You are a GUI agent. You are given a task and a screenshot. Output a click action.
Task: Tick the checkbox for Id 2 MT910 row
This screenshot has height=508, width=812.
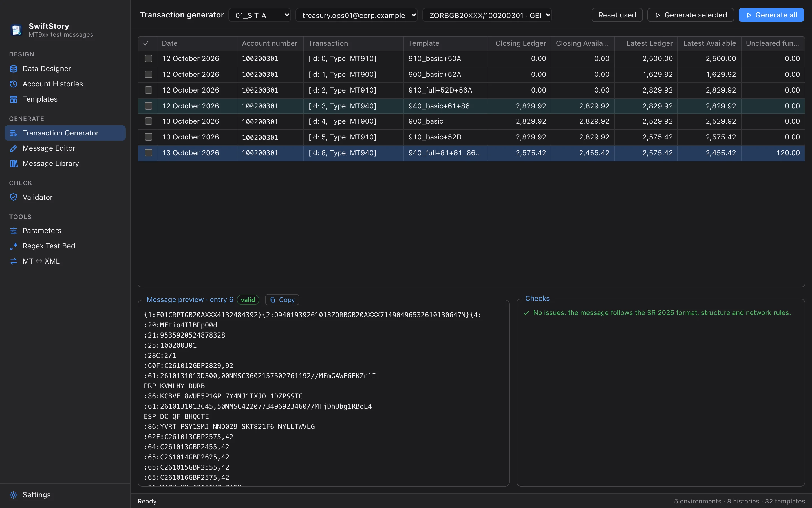tap(148, 90)
